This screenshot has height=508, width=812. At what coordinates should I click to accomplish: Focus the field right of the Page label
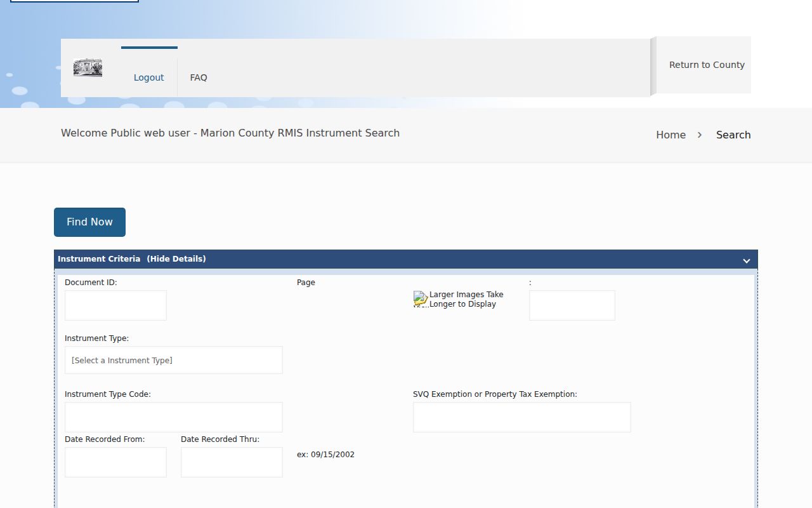[572, 305]
